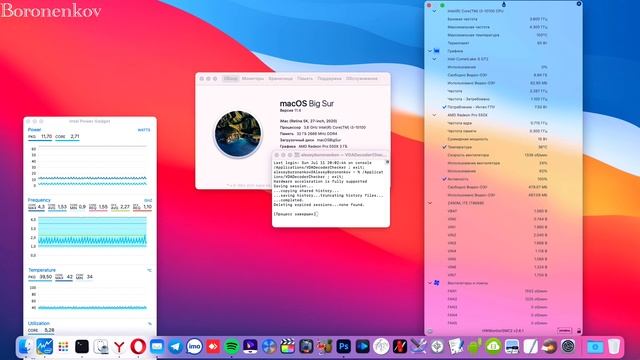
Task: Select the FAN2 row
Action: pyautogui.click(x=497, y=299)
